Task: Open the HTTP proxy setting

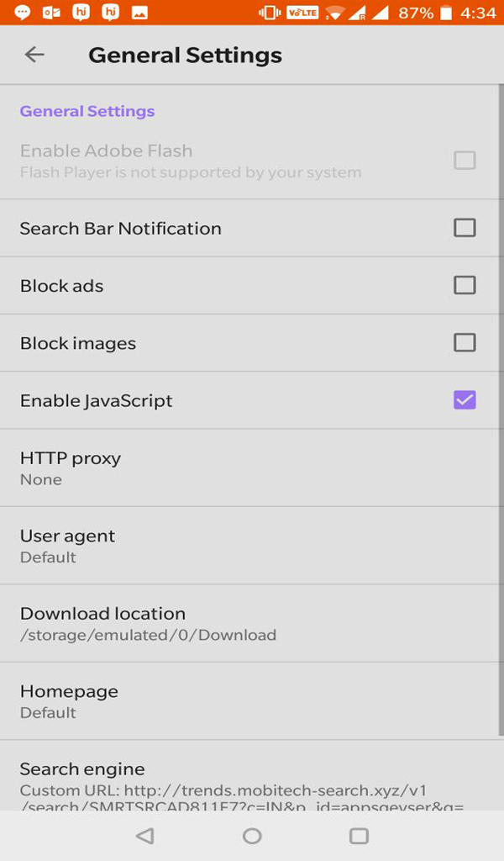Action: [x=249, y=467]
